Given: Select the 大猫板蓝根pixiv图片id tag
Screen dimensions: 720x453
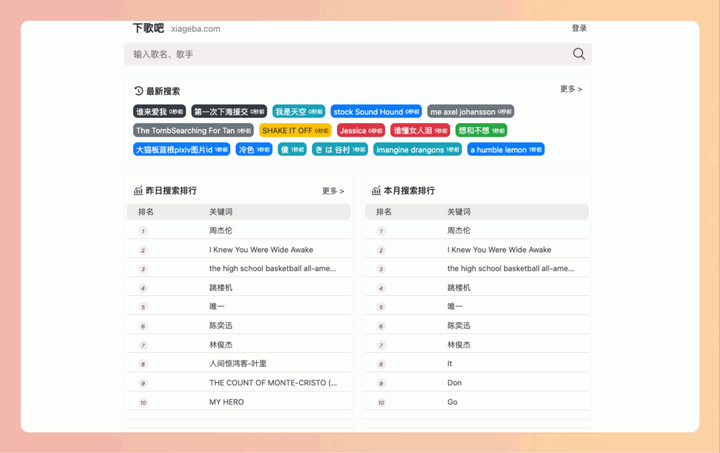Looking at the screenshot, I should pyautogui.click(x=182, y=150).
